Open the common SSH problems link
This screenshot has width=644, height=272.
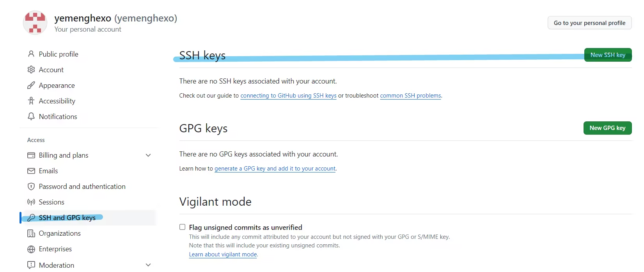click(x=410, y=96)
